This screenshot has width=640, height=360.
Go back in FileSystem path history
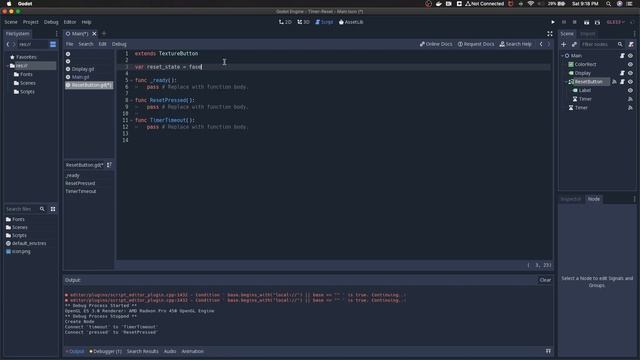pyautogui.click(x=7, y=44)
